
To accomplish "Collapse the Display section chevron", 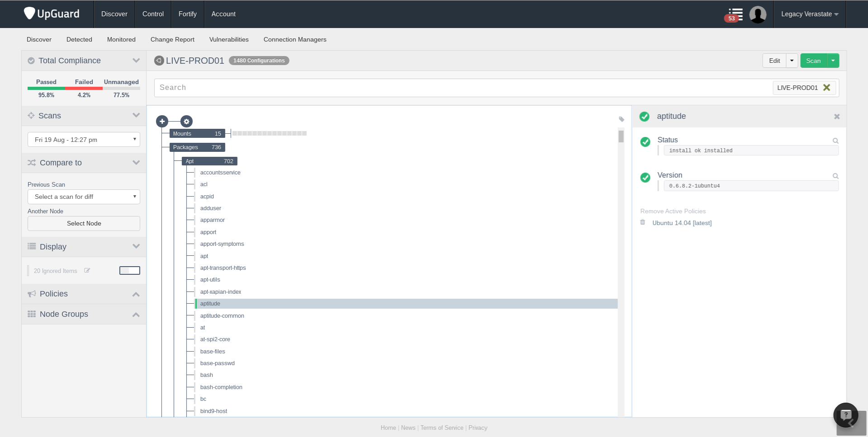I will (x=136, y=246).
